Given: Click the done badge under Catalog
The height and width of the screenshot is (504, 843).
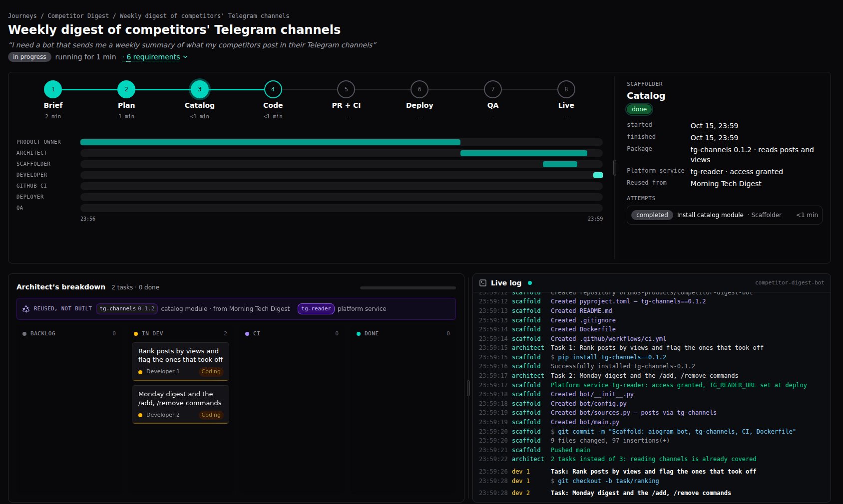Looking at the screenshot, I should tap(639, 109).
